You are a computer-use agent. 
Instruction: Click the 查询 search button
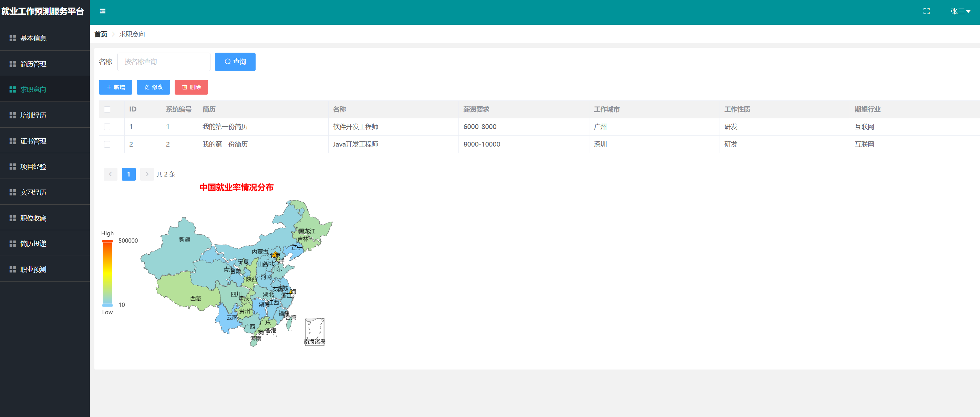(235, 62)
